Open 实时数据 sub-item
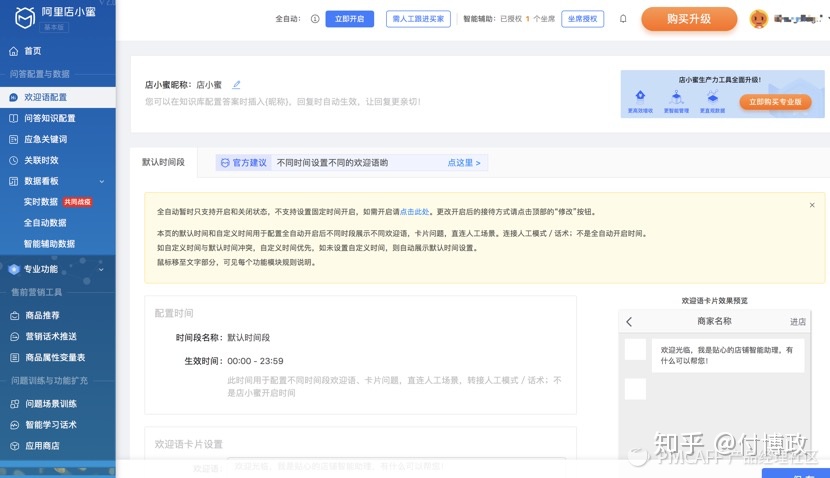This screenshot has height=478, width=830. point(41,202)
